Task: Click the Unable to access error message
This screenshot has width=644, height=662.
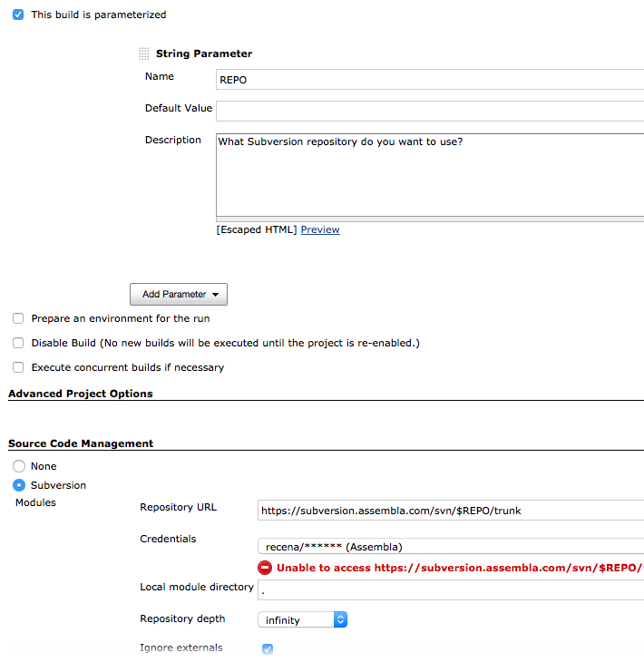Action: 459,568
